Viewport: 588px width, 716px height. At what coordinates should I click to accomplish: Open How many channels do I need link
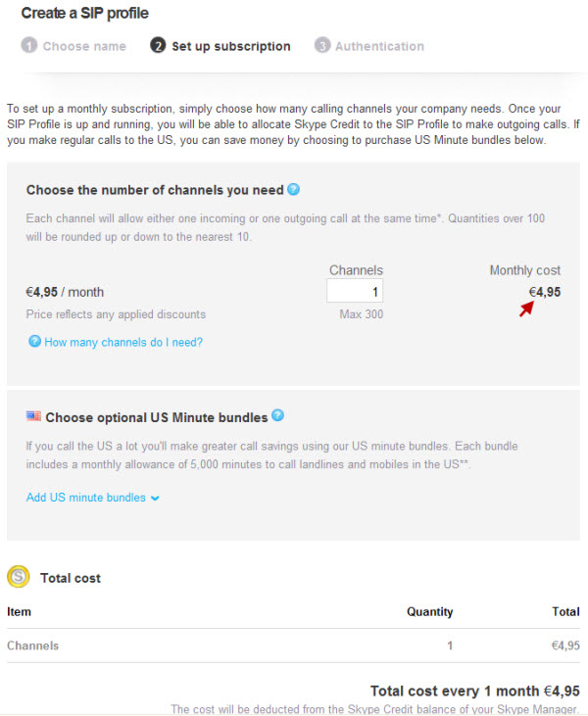[123, 342]
